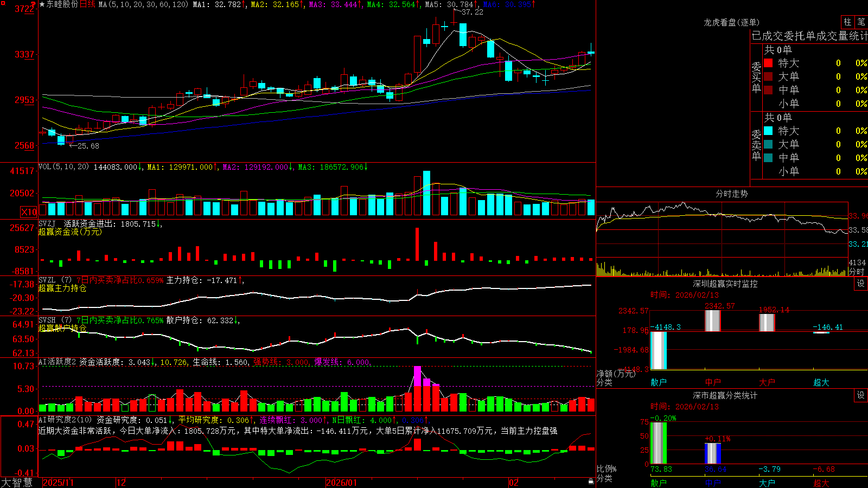Jump to 2025/11 timeline marker
The image size is (868, 488).
pyautogui.click(x=58, y=483)
